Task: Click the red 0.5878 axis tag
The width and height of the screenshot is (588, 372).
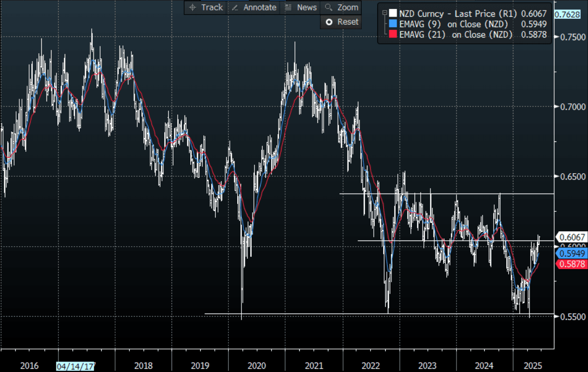Action: 572,265
